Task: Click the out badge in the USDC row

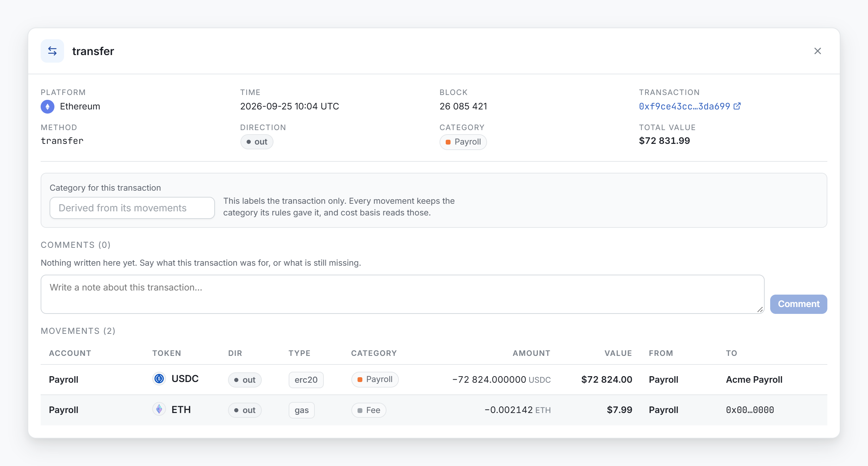Action: coord(245,380)
